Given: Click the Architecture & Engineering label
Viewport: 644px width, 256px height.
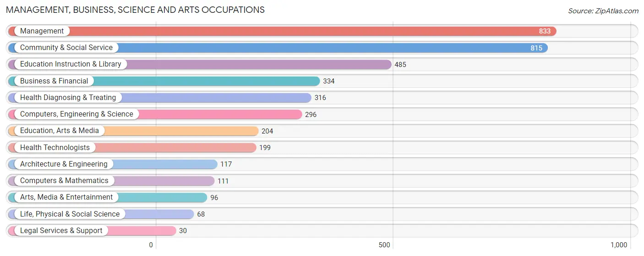Looking at the screenshot, I should click(64, 164).
